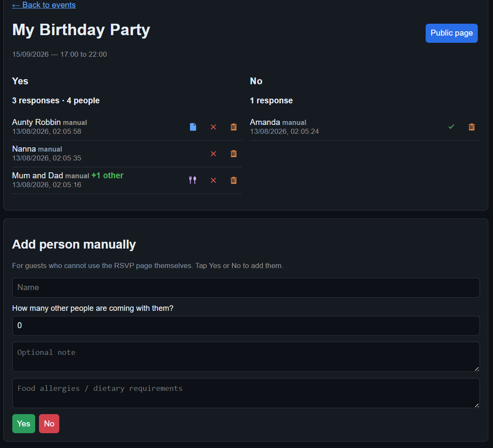Image resolution: width=493 pixels, height=448 pixels.
Task: Open the Public page
Action: 451,33
